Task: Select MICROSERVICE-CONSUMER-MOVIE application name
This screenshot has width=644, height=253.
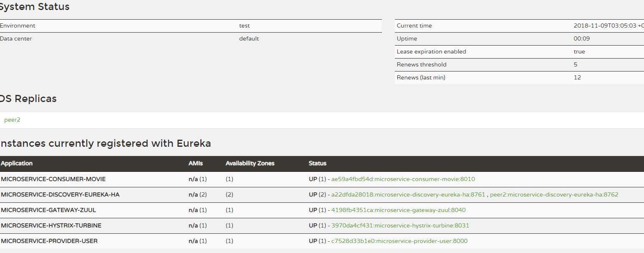Action: pos(53,179)
